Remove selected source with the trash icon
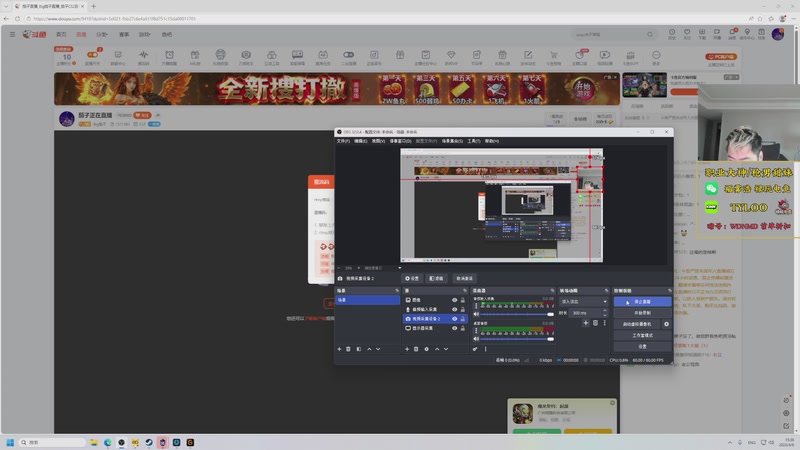 point(416,349)
